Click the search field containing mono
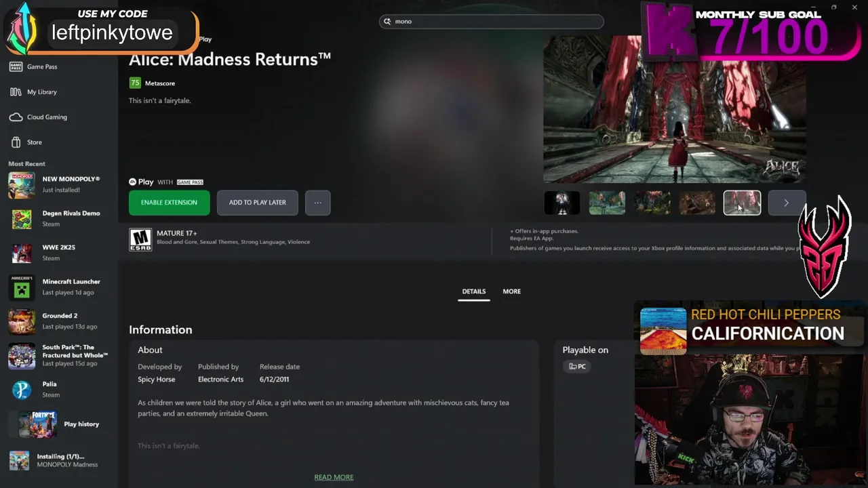Screen dimensions: 868x488 (491, 22)
